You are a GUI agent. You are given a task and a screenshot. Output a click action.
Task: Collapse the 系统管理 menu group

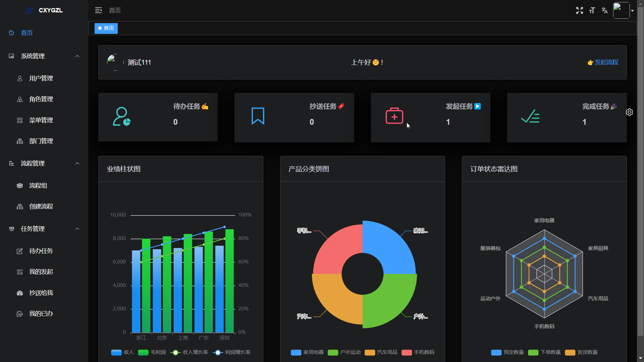click(x=44, y=56)
